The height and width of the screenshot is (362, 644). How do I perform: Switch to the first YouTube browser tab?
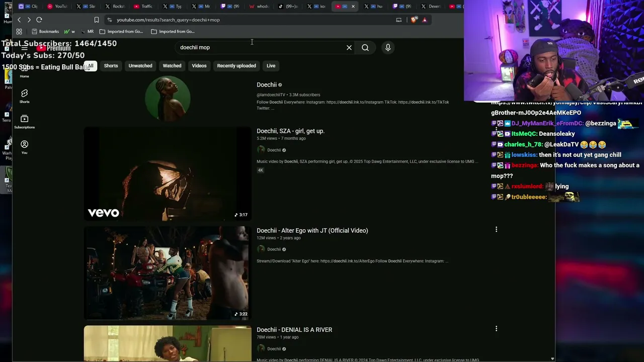click(x=57, y=7)
